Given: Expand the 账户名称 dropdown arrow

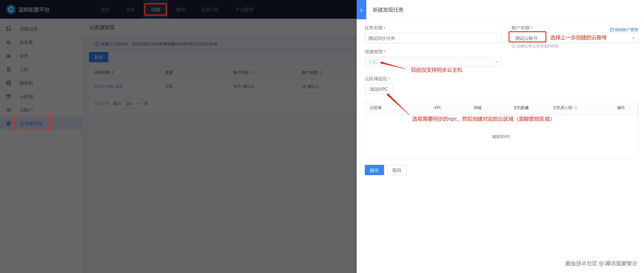Looking at the screenshot, I should [633, 38].
